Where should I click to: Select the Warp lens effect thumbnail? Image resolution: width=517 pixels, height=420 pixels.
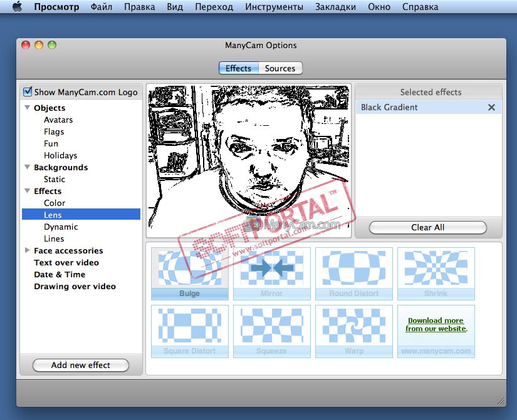coord(354,331)
